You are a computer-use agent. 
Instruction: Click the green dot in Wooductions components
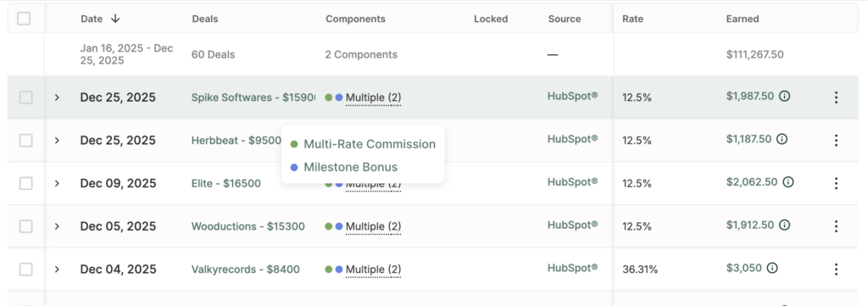[x=328, y=226]
